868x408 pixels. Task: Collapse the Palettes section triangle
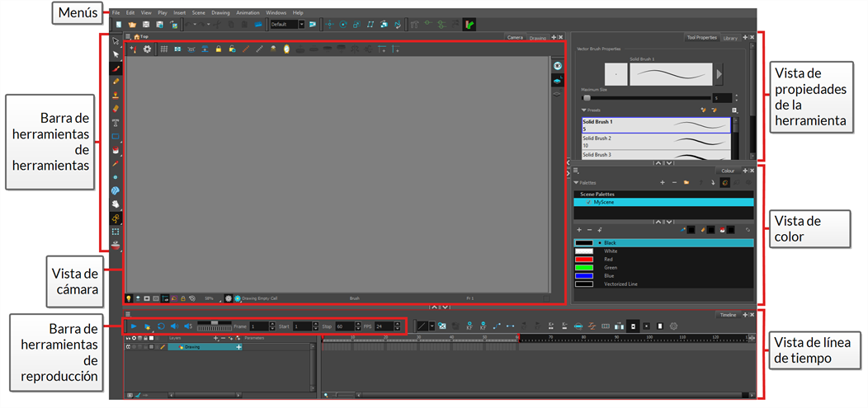tap(576, 182)
